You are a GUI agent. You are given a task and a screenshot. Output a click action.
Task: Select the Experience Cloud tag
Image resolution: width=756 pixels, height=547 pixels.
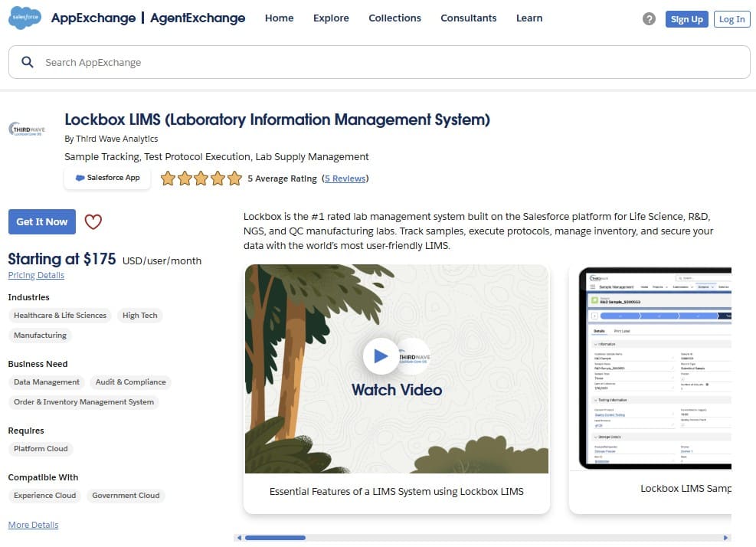[x=45, y=496]
